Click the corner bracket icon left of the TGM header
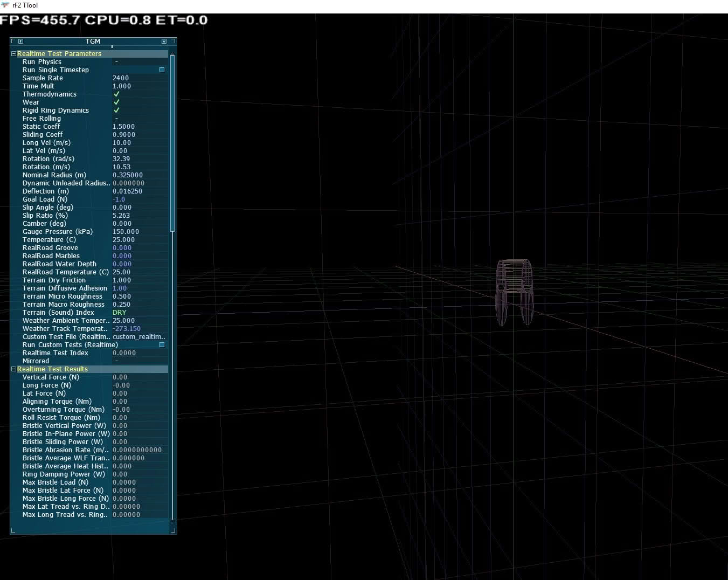The width and height of the screenshot is (728, 580). [12, 41]
